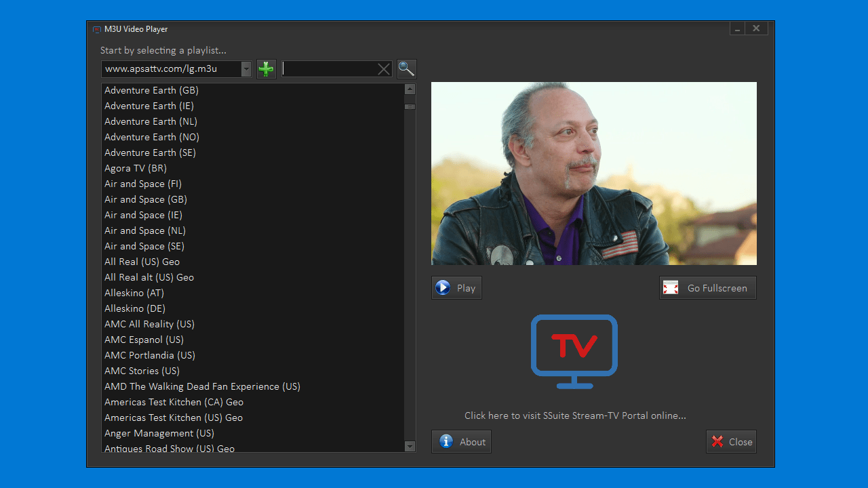The width and height of the screenshot is (868, 488).
Task: Open the About dialog
Action: (x=461, y=441)
